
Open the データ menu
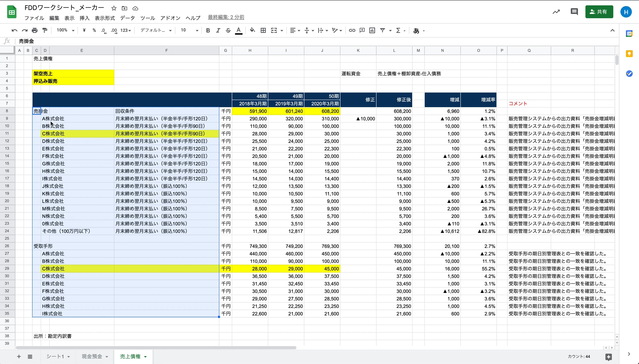click(x=127, y=18)
